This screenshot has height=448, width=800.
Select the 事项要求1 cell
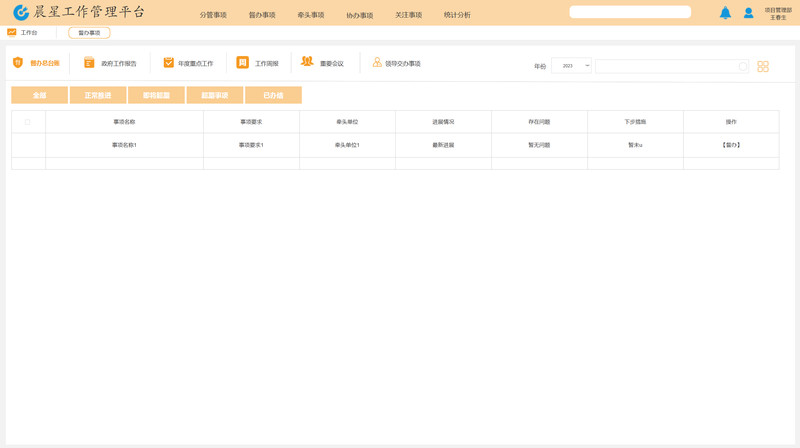251,145
